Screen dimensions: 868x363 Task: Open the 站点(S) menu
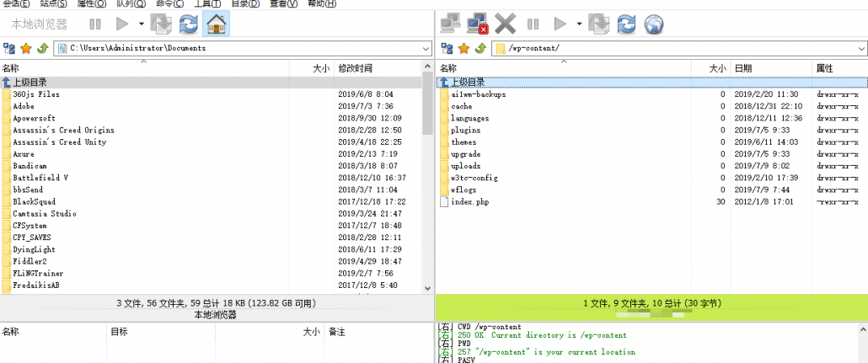54,3
